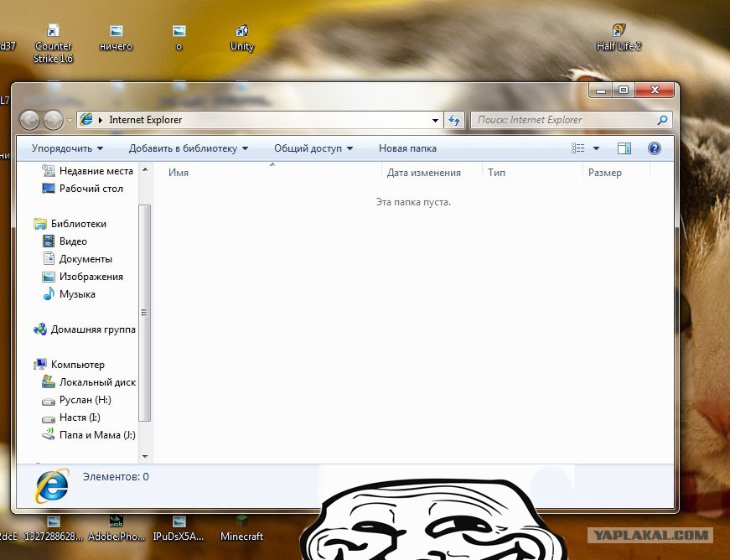
Task: Click 'Элементов: 0' status text
Action: tap(116, 477)
